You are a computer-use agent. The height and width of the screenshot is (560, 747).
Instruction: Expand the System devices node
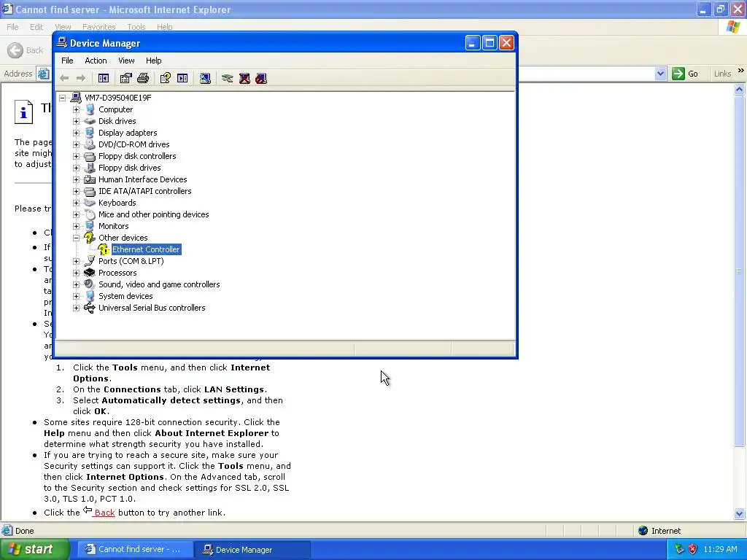coord(76,296)
